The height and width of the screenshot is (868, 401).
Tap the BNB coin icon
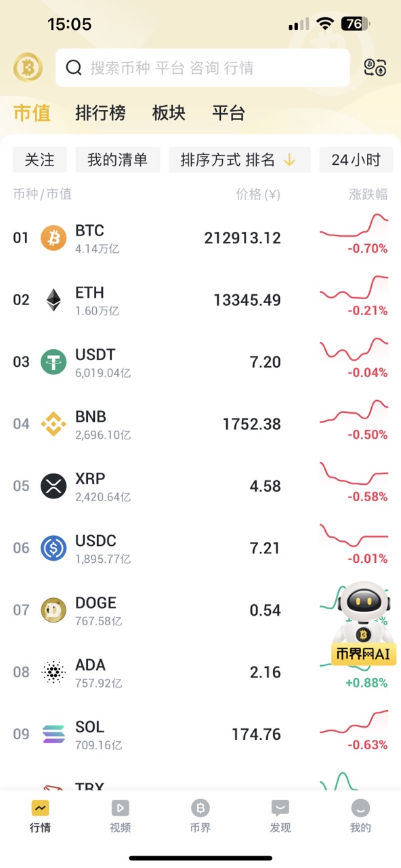pyautogui.click(x=54, y=424)
